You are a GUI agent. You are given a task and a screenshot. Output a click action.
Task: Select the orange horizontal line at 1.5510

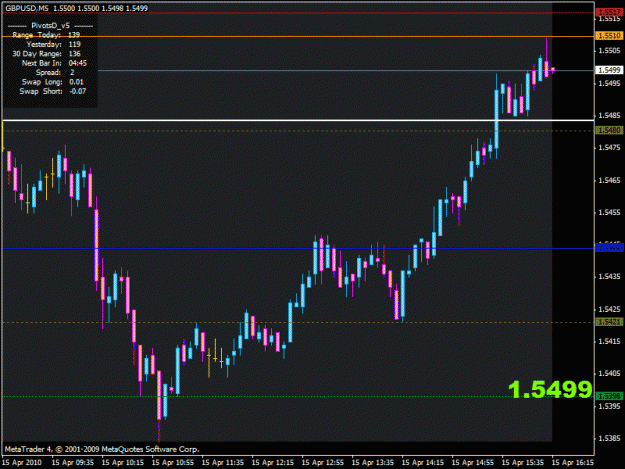click(x=298, y=37)
